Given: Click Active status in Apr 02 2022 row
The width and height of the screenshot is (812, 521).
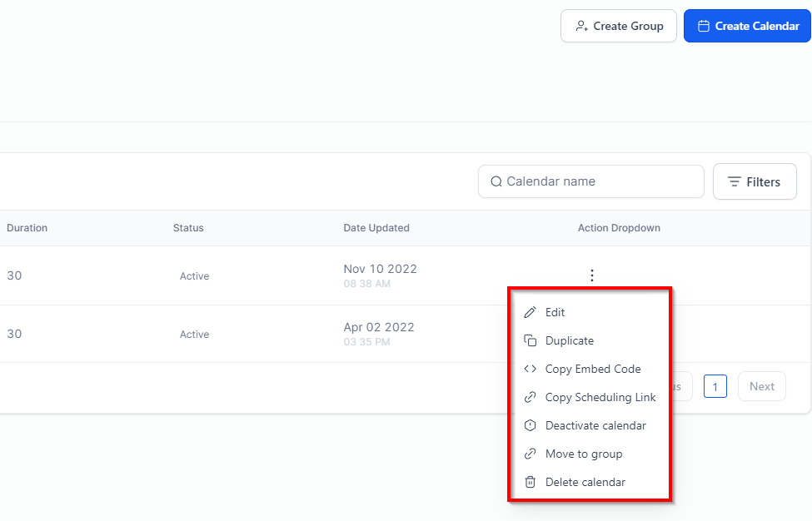Looking at the screenshot, I should pos(194,335).
